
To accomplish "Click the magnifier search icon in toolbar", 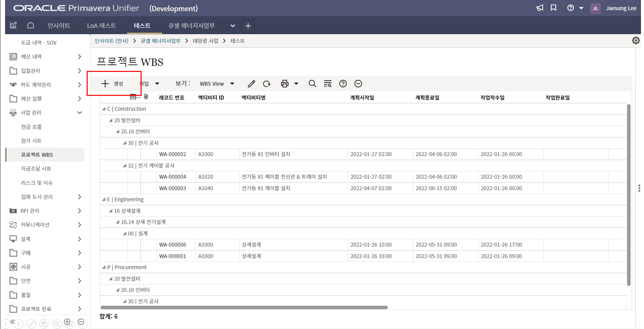I will (312, 84).
